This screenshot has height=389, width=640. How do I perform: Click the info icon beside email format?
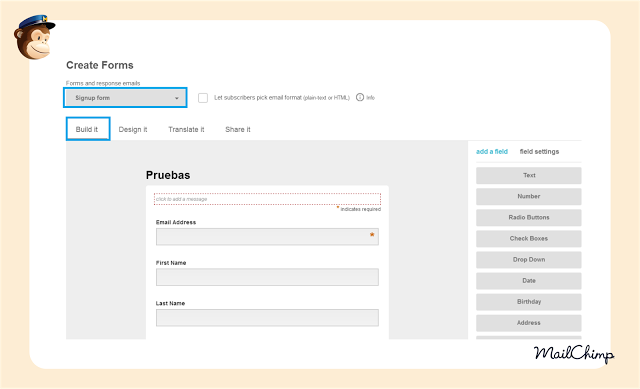(360, 97)
